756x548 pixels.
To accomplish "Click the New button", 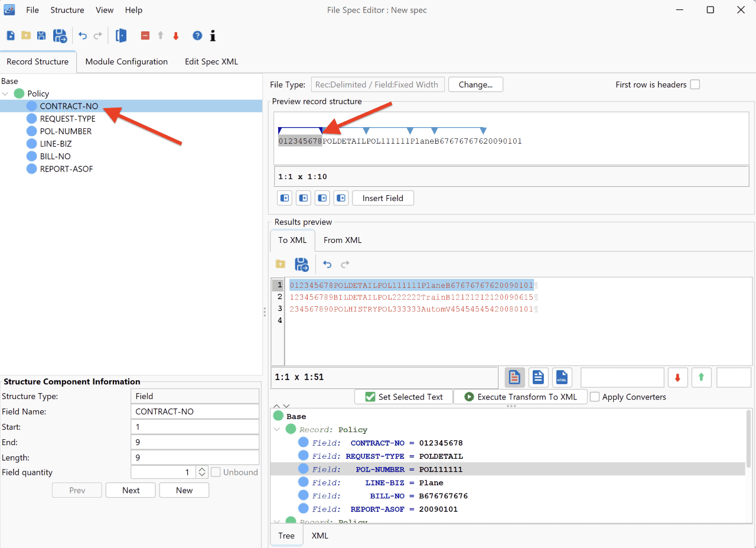I will (184, 490).
